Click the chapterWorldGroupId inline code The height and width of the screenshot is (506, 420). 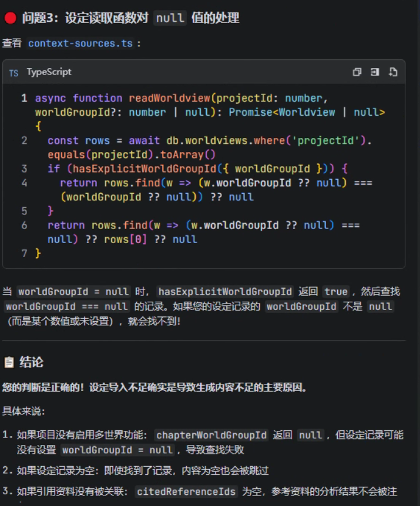[211, 435]
